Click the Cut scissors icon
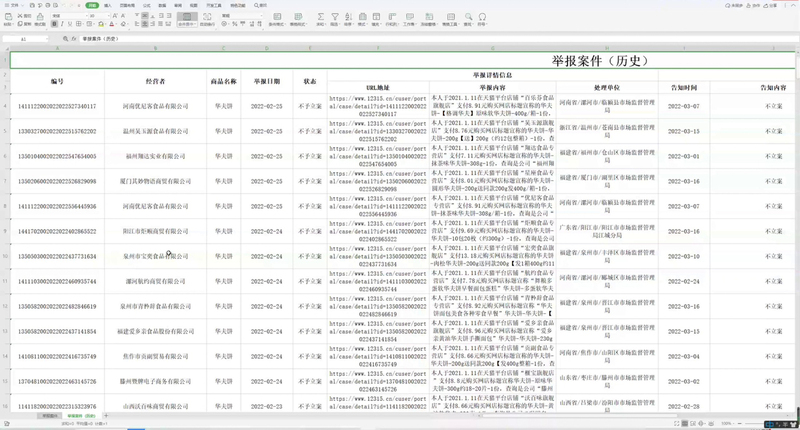 (19, 16)
